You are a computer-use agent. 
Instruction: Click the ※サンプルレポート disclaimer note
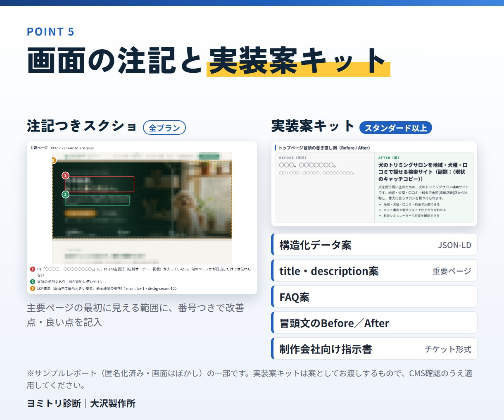[250, 379]
